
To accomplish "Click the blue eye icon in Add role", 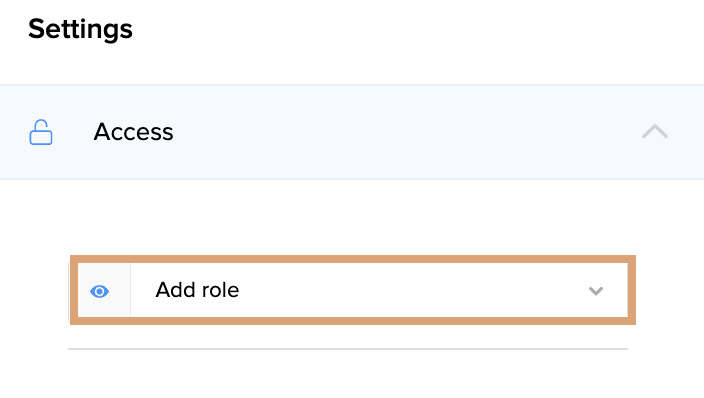I will click(99, 292).
